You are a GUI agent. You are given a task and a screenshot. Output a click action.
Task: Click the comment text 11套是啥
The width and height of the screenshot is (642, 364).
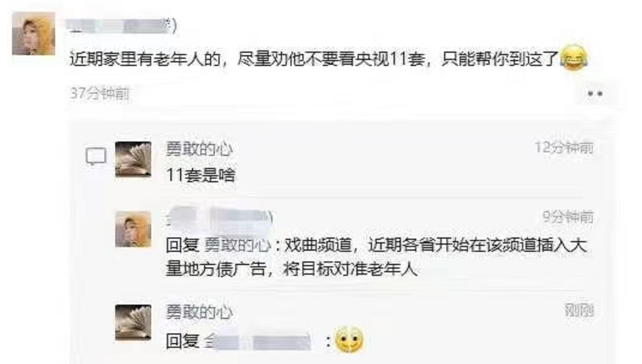(x=200, y=175)
